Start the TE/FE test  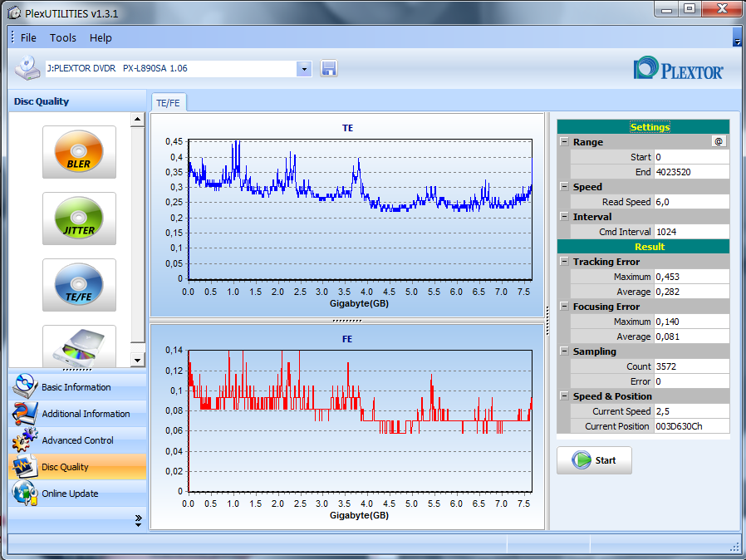coord(594,460)
